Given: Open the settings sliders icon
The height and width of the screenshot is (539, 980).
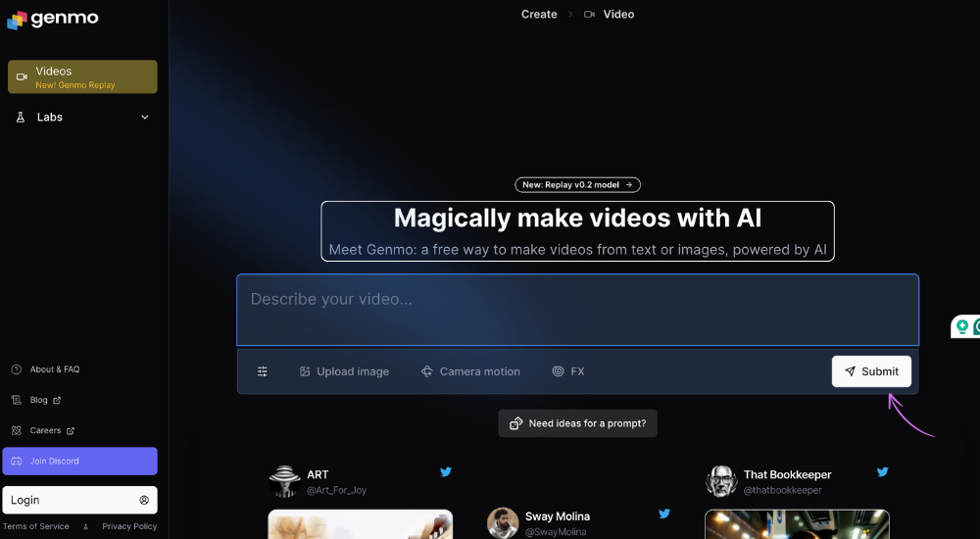Looking at the screenshot, I should 263,371.
